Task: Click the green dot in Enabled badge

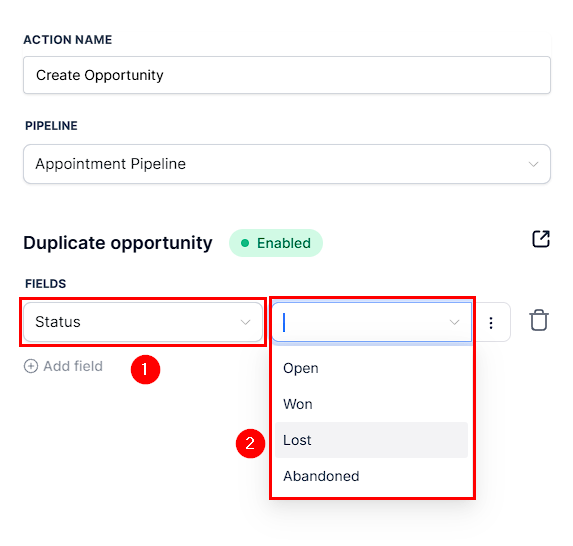Action: point(245,243)
